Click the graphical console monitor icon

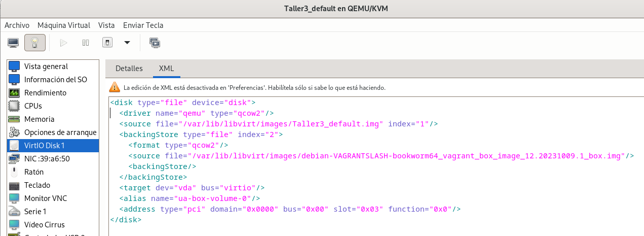[x=13, y=43]
